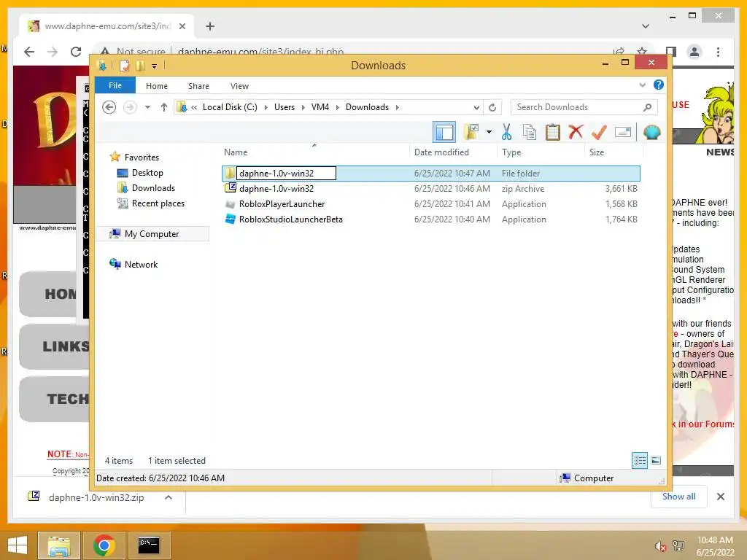747x560 pixels.
Task: Select RobloxStudioLauncherBeta file
Action: (430, 219)
